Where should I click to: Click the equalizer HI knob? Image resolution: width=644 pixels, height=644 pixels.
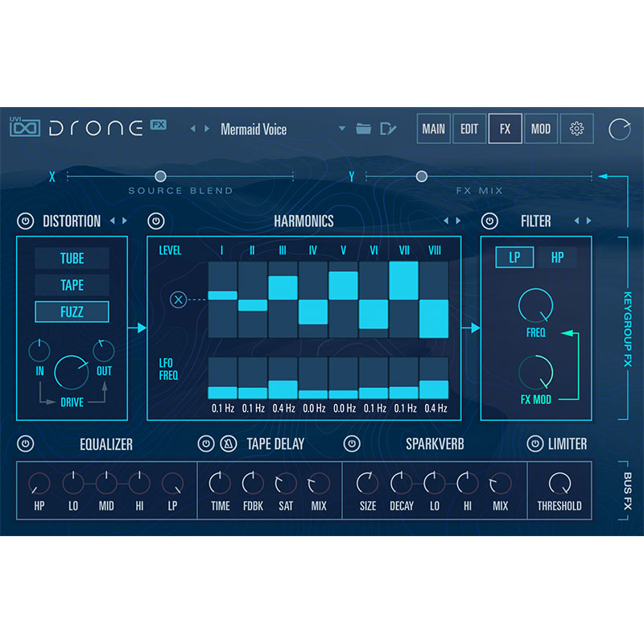point(139,484)
